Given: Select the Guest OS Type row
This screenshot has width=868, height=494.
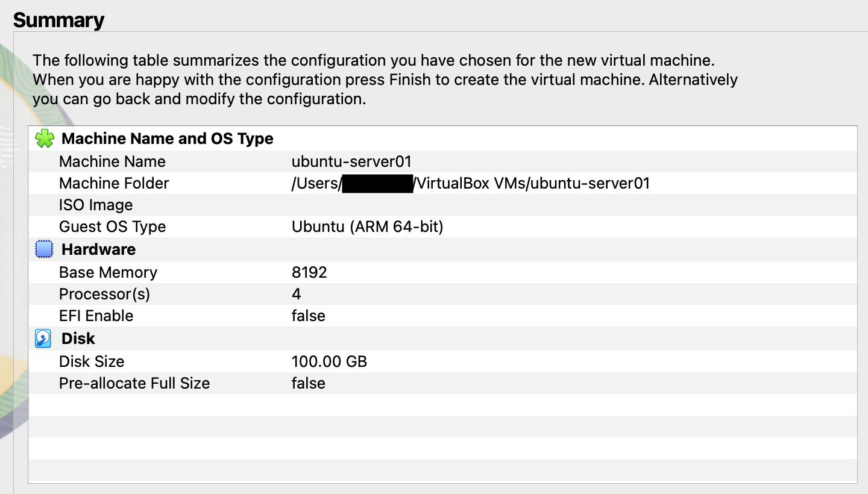Looking at the screenshot, I should pyautogui.click(x=442, y=227).
